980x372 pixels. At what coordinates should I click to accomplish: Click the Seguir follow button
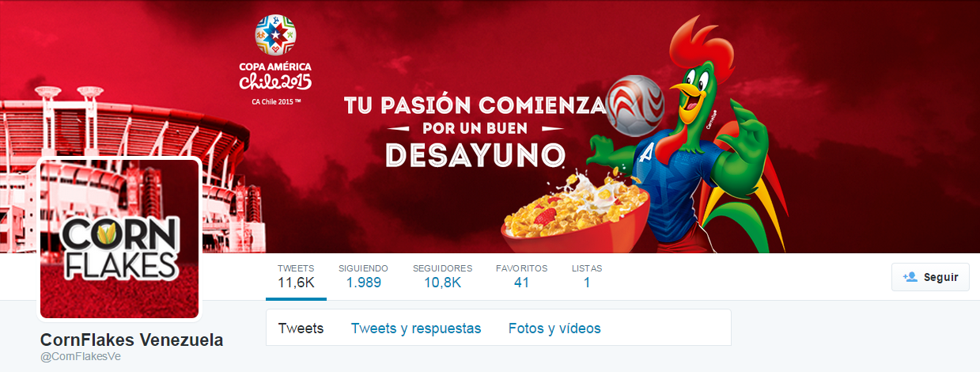pos(930,277)
